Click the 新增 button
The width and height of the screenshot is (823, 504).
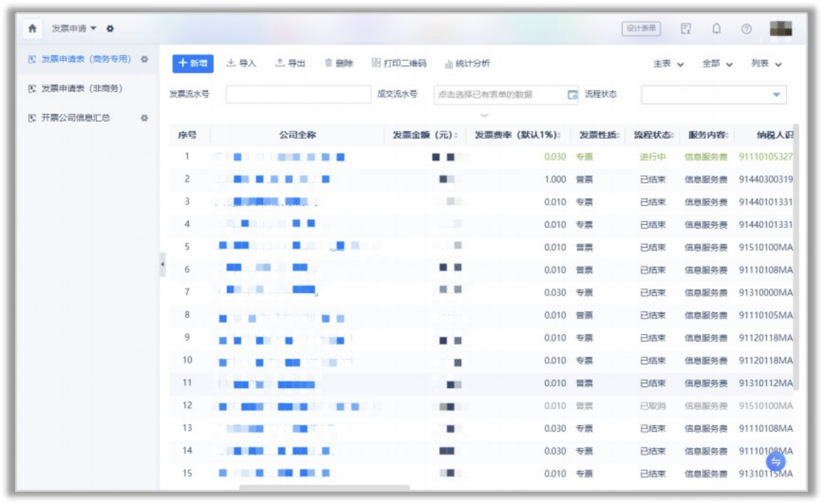[193, 64]
